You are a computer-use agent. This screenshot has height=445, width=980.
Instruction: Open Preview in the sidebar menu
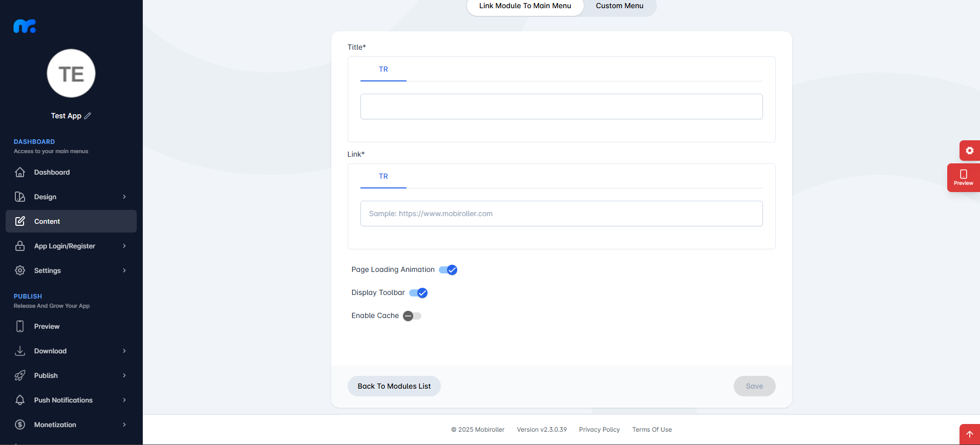click(x=71, y=326)
